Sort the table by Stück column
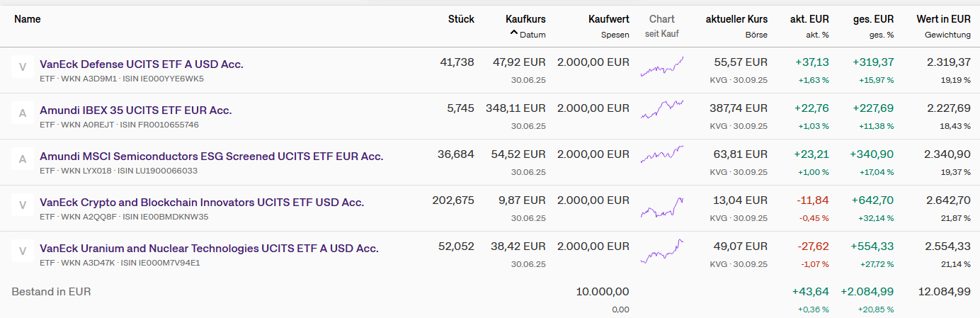Viewport: 980px width, 318px height. 461,19
